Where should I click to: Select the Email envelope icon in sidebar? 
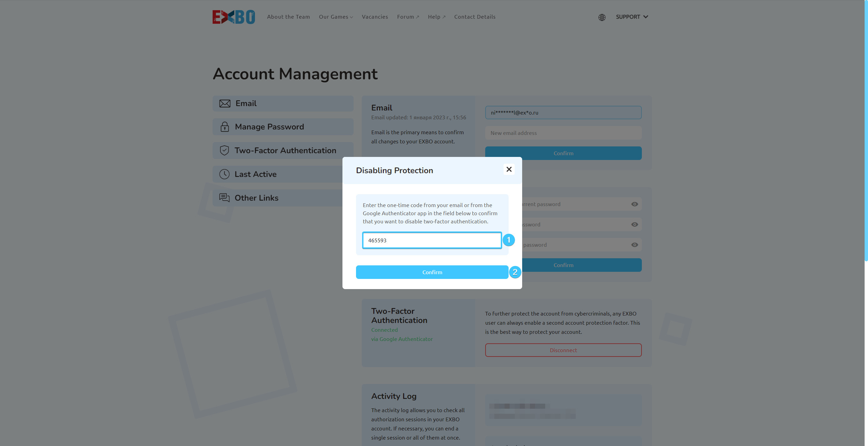225,103
